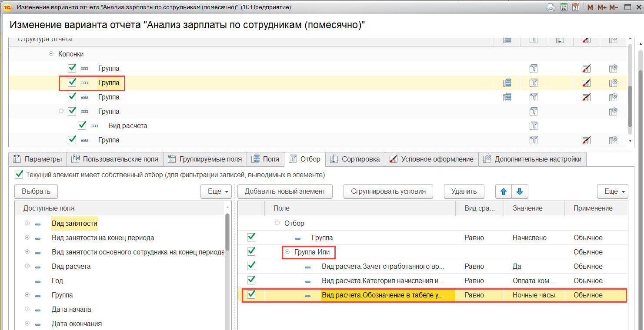Screen dimensions: 644x330
Task: Click the Выбрать button
Action: click(36, 191)
